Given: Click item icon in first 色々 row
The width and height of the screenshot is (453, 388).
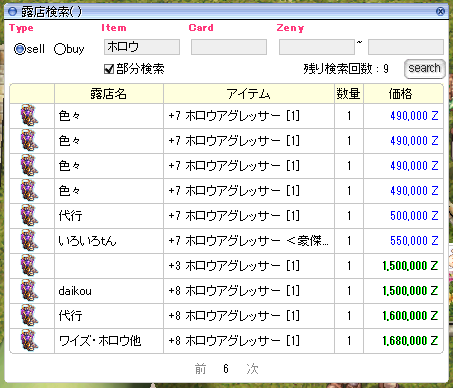Looking at the screenshot, I should pos(29,115).
